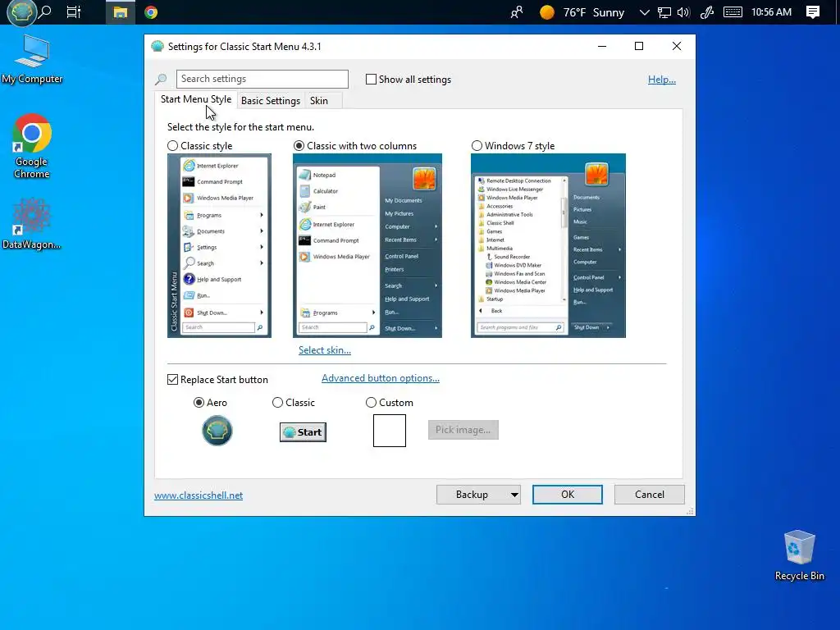Select Google Chrome desktop shortcut
The height and width of the screenshot is (630, 840).
tap(32, 146)
